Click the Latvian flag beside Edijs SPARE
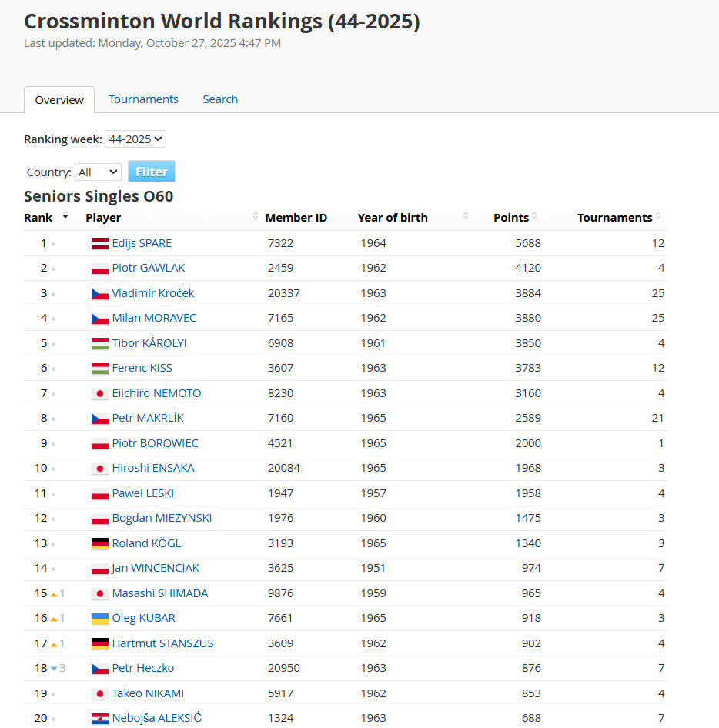The height and width of the screenshot is (728, 719). (99, 243)
